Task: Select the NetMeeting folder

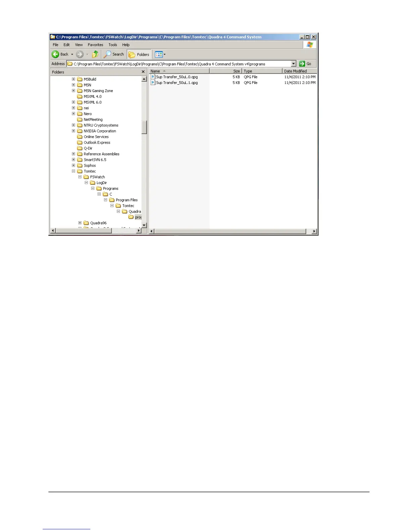Action: [x=93, y=120]
